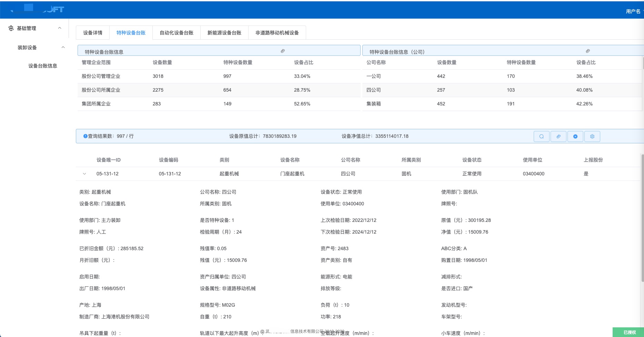
Task: Click the 52.65% ratio cell
Action: tap(302, 104)
